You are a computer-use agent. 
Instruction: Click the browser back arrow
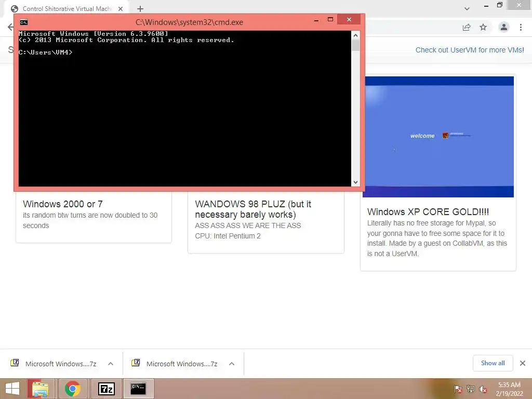(10, 27)
